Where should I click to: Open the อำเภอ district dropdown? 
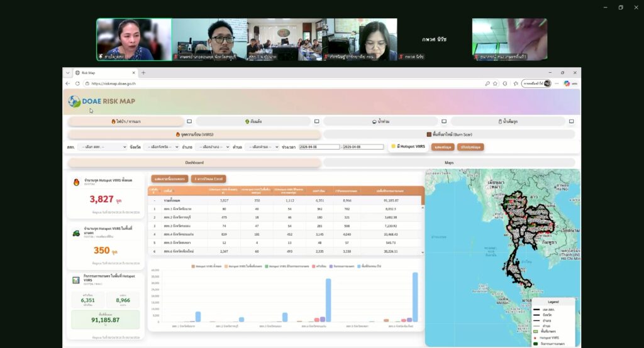pos(213,147)
